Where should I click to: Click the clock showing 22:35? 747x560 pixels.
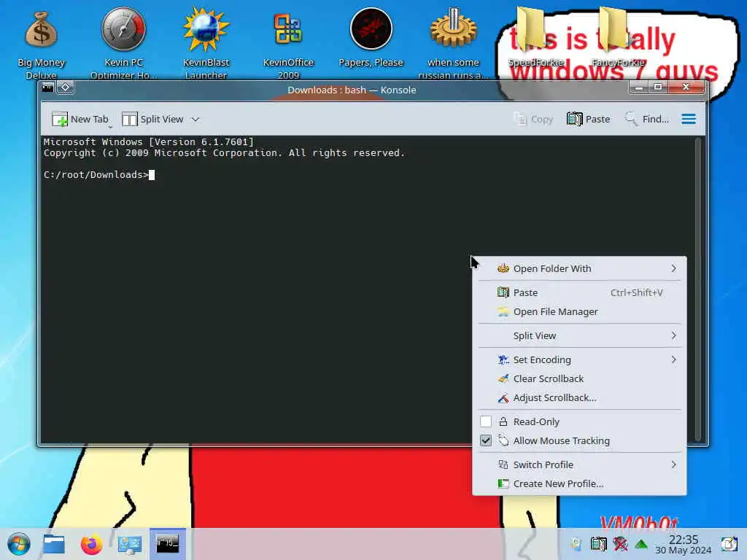pos(683,544)
